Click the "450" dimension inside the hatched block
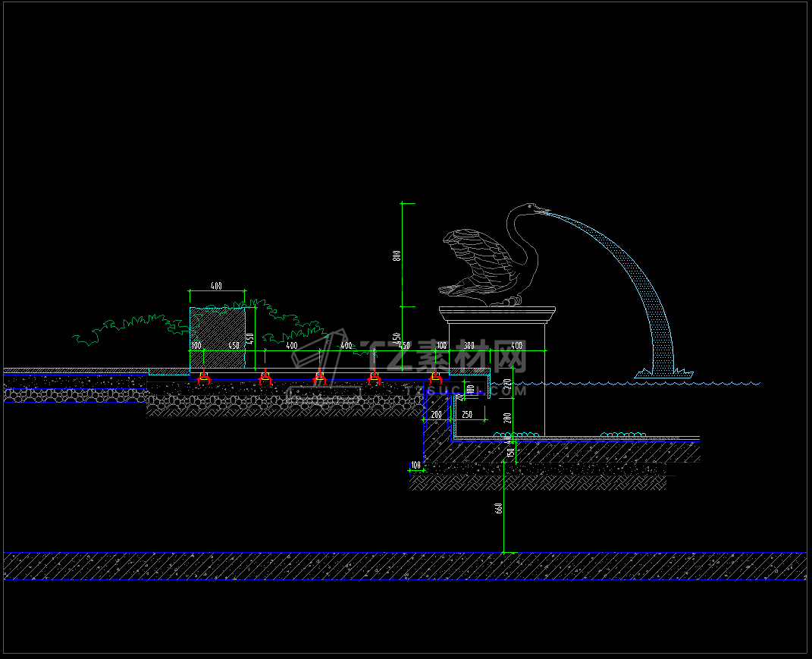 point(234,346)
